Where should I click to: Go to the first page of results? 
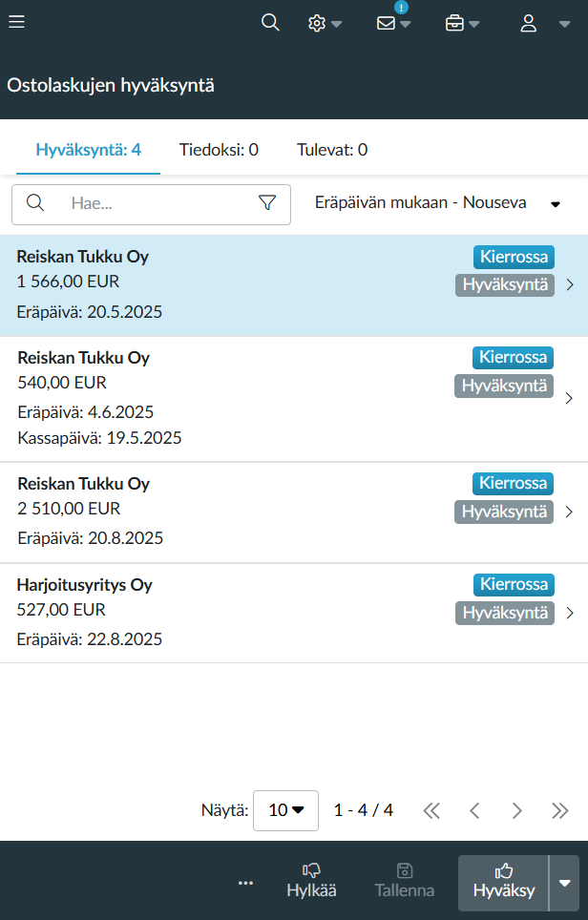pyautogui.click(x=431, y=810)
